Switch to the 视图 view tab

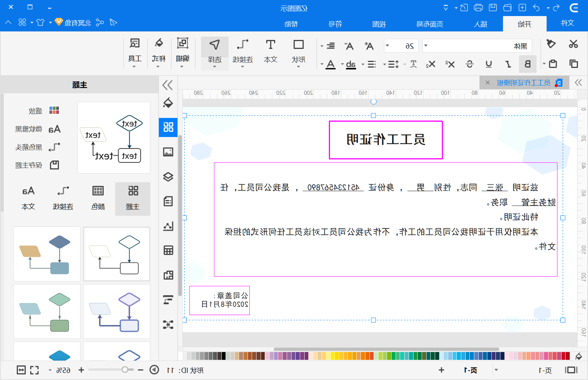point(379,24)
